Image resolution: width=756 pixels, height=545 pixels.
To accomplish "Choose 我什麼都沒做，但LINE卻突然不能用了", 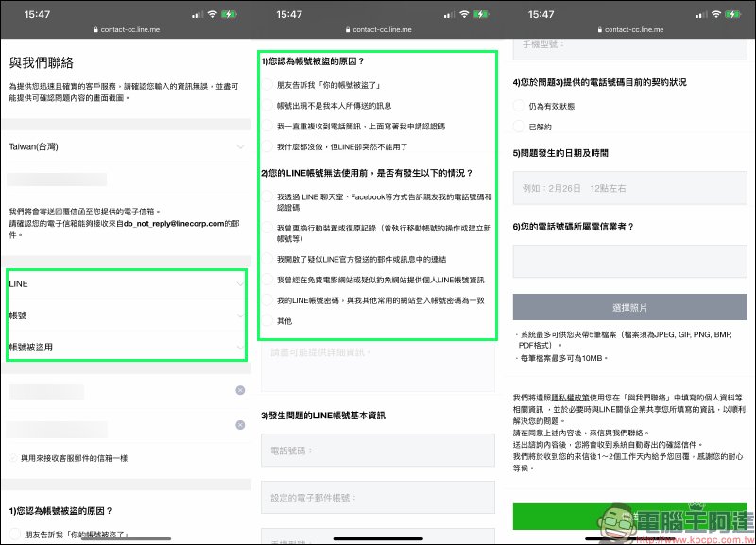I will coord(267,146).
